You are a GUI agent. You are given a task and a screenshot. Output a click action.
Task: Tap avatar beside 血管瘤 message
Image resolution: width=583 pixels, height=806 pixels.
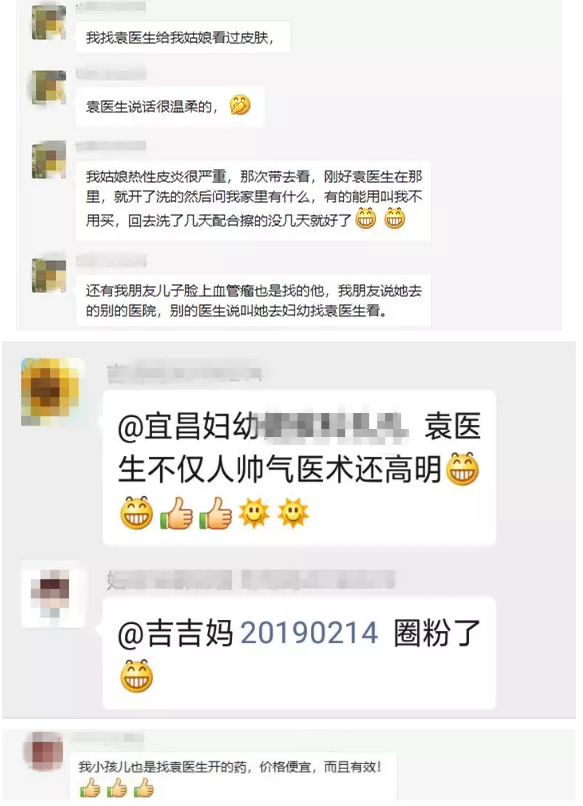click(x=49, y=274)
